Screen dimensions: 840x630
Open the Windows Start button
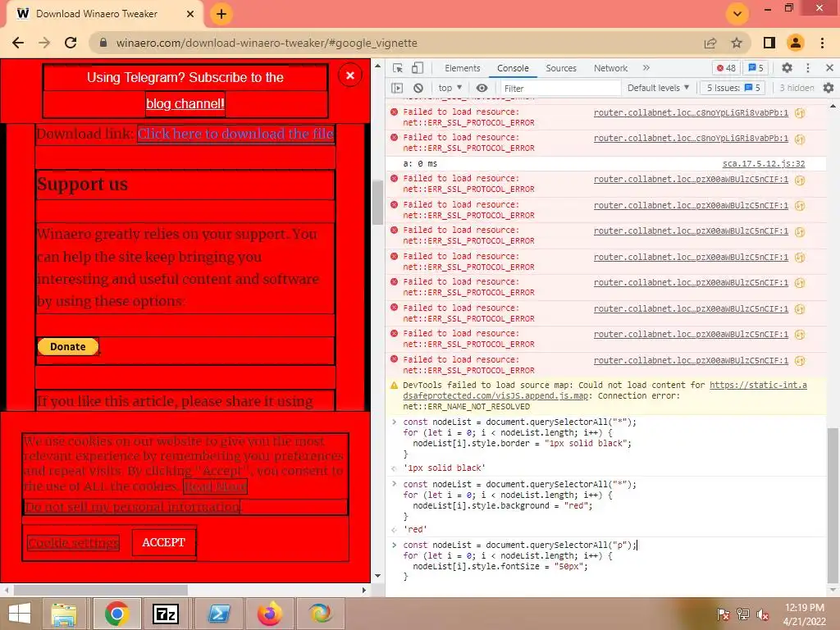20,614
